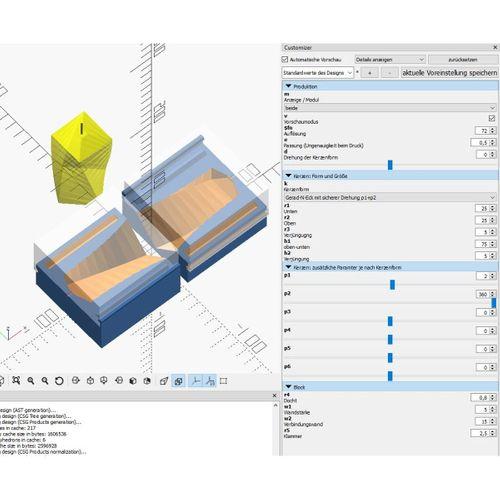This screenshot has height=500, width=500.
Task: Switch to the Bottom view icon
Action: [104, 380]
